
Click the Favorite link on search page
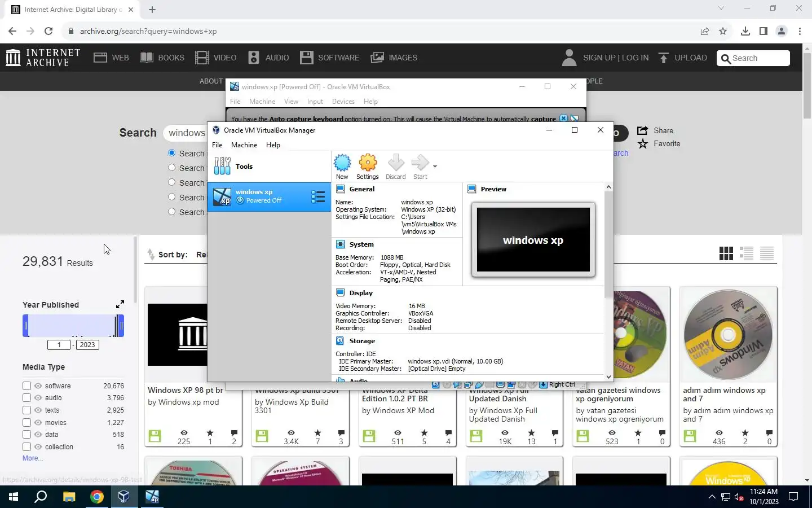[659, 144]
